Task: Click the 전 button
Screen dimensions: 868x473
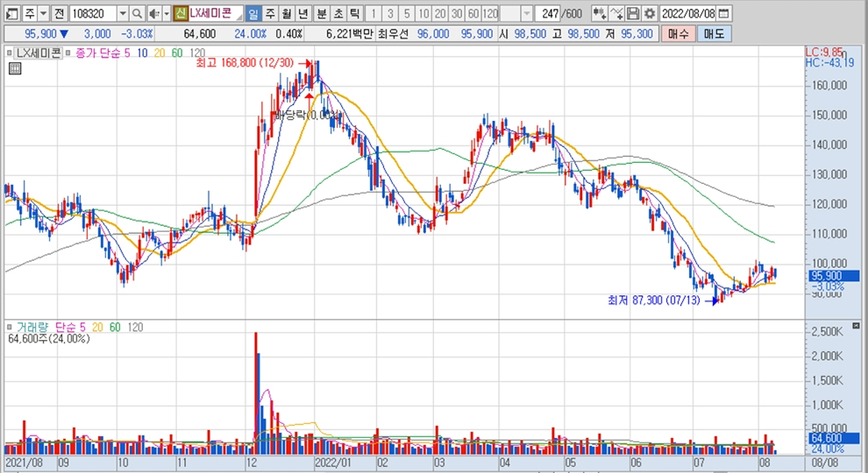Action: tap(60, 13)
